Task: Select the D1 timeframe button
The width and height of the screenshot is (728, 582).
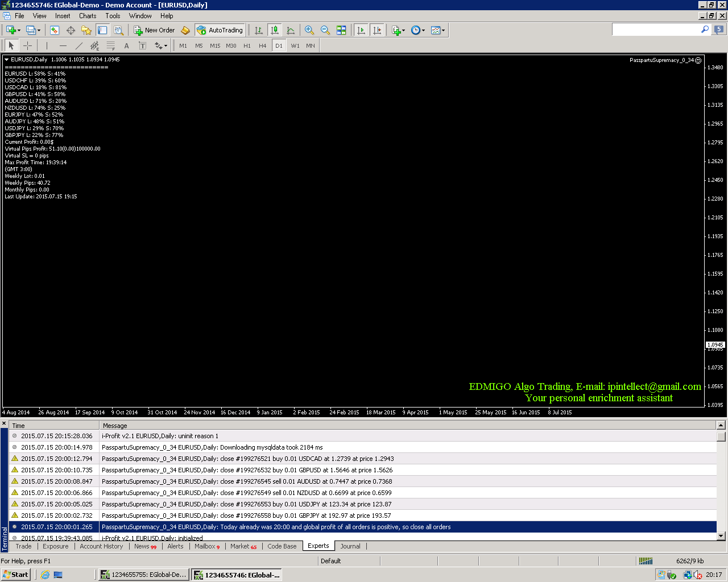Action: coord(279,45)
